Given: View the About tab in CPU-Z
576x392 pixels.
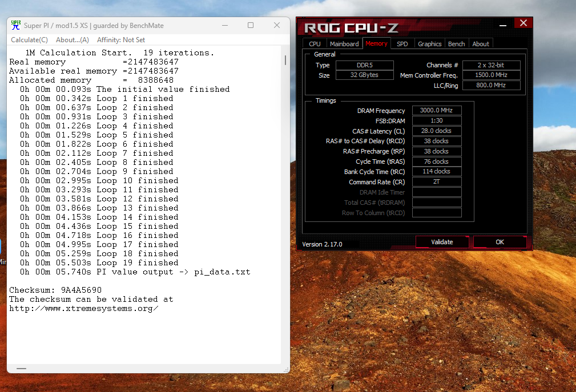Looking at the screenshot, I should (x=481, y=44).
